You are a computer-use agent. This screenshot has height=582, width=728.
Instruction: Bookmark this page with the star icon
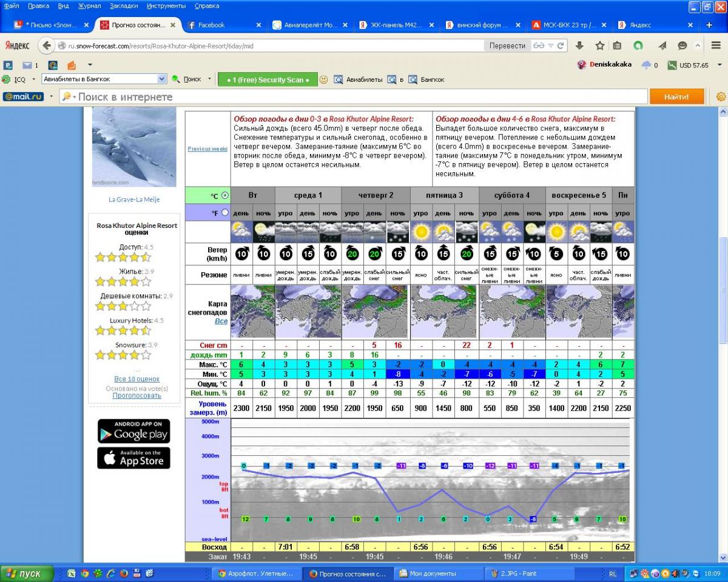point(600,45)
